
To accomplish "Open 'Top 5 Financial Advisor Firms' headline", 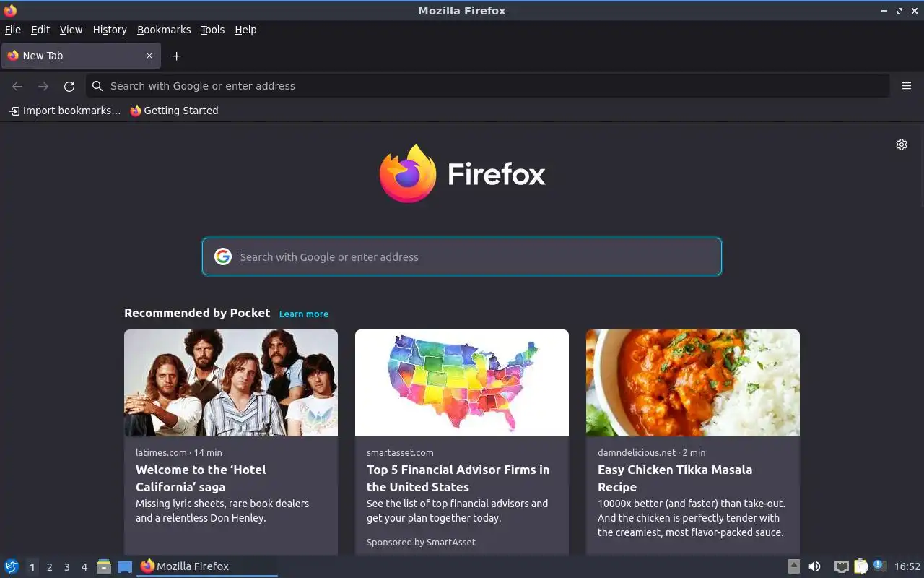I will click(458, 478).
